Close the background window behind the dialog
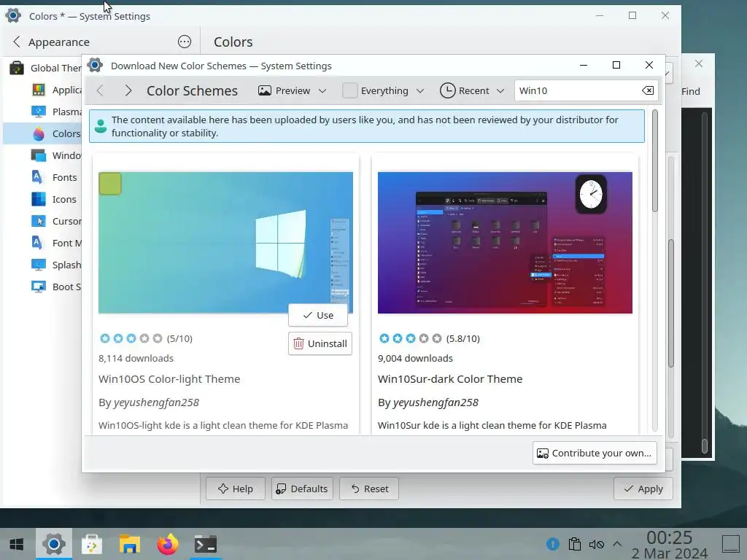Viewport: 747px width, 560px height. pos(699,64)
